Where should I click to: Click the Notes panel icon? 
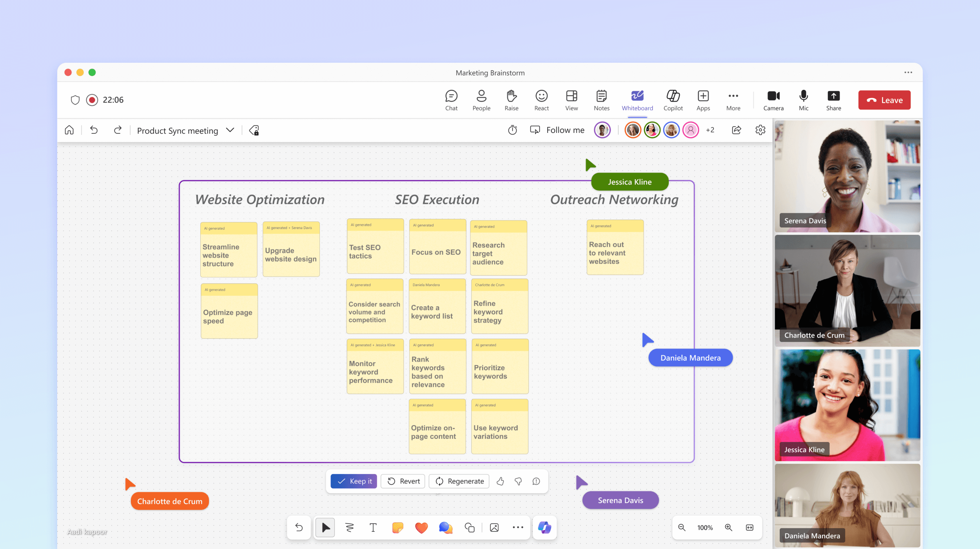[x=601, y=99]
